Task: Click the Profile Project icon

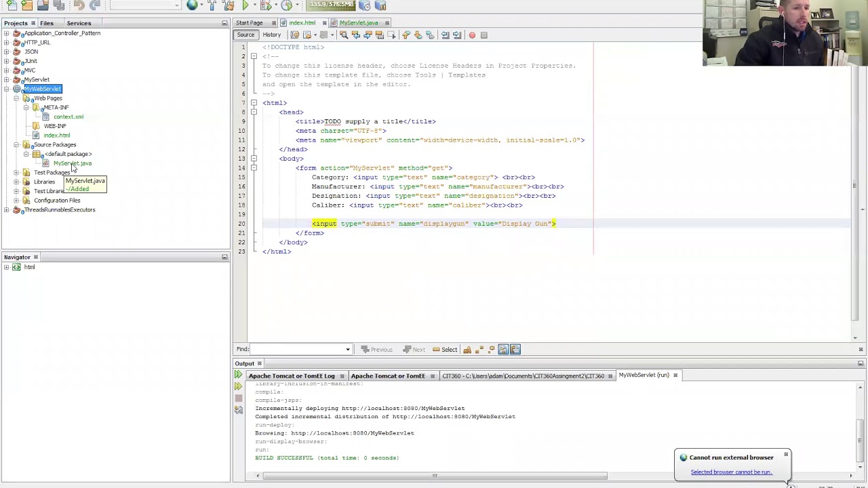Action: pos(287,5)
